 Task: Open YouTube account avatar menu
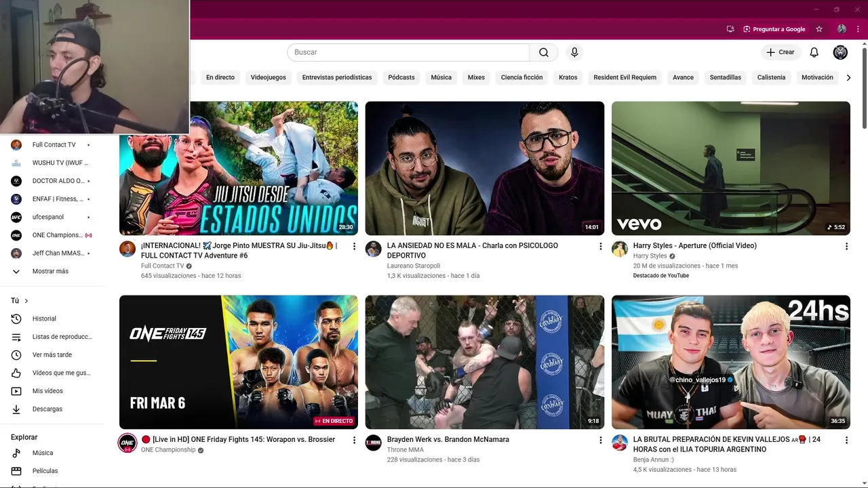[840, 52]
